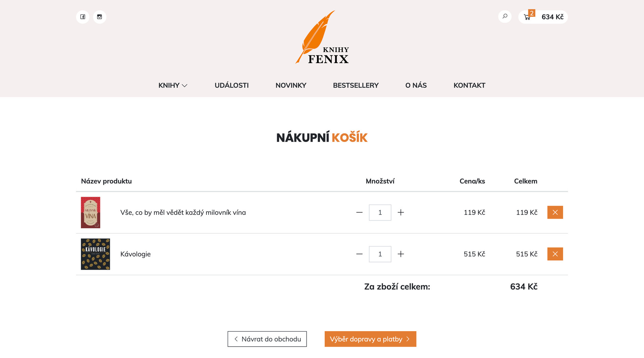The height and width of the screenshot is (358, 644).
Task: Decrease quantity of Kávologie
Action: point(359,254)
